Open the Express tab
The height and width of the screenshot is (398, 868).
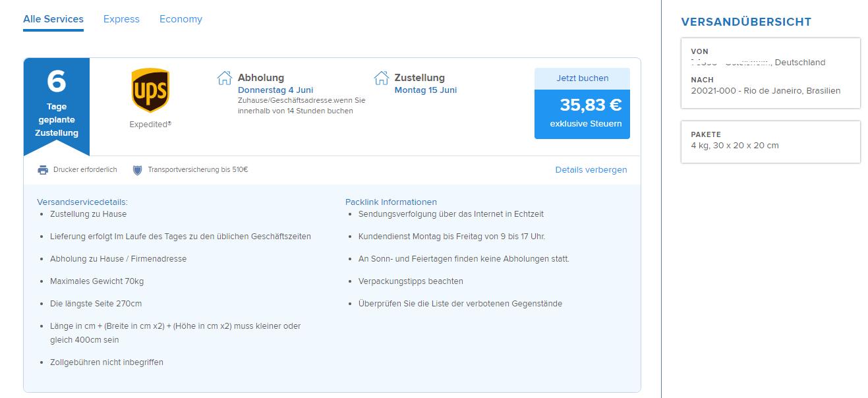121,19
